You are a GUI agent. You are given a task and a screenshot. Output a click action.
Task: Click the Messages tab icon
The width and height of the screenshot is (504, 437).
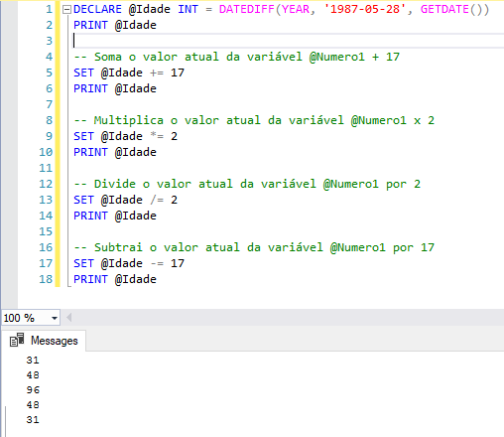[17, 340]
